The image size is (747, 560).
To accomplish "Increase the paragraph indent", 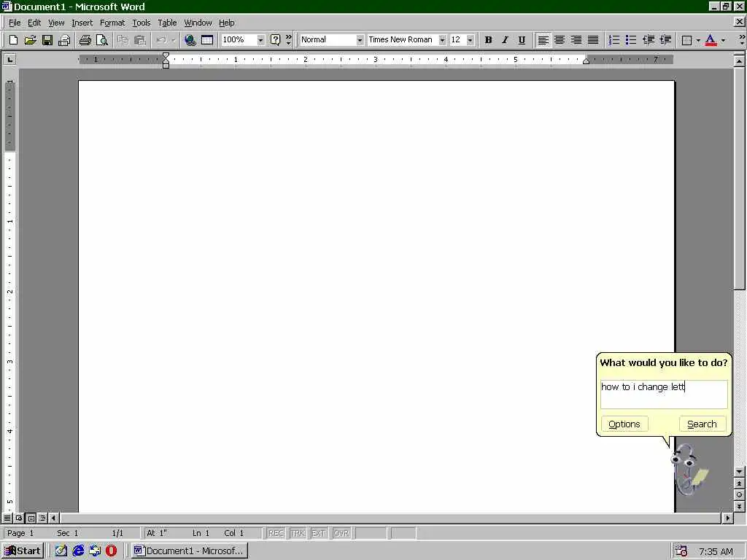I will pyautogui.click(x=665, y=40).
